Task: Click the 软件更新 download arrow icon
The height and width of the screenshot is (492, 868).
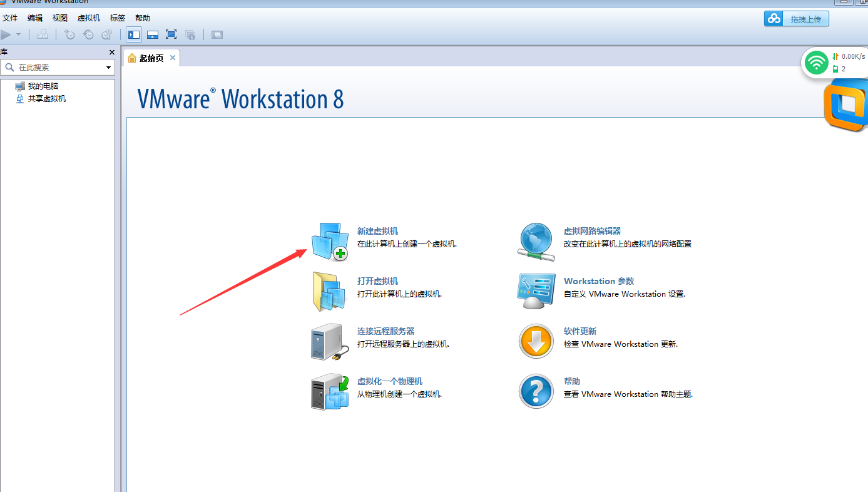Action: click(x=536, y=342)
